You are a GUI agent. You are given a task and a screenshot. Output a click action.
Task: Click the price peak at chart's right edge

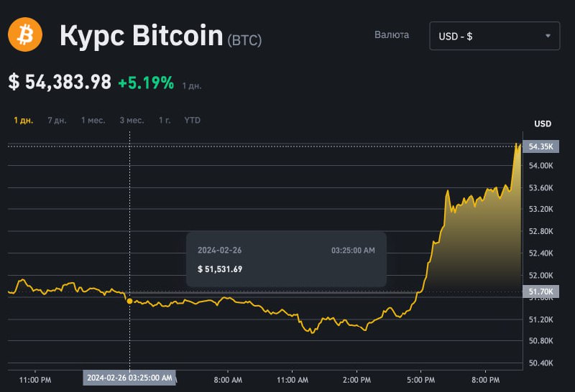click(x=517, y=145)
